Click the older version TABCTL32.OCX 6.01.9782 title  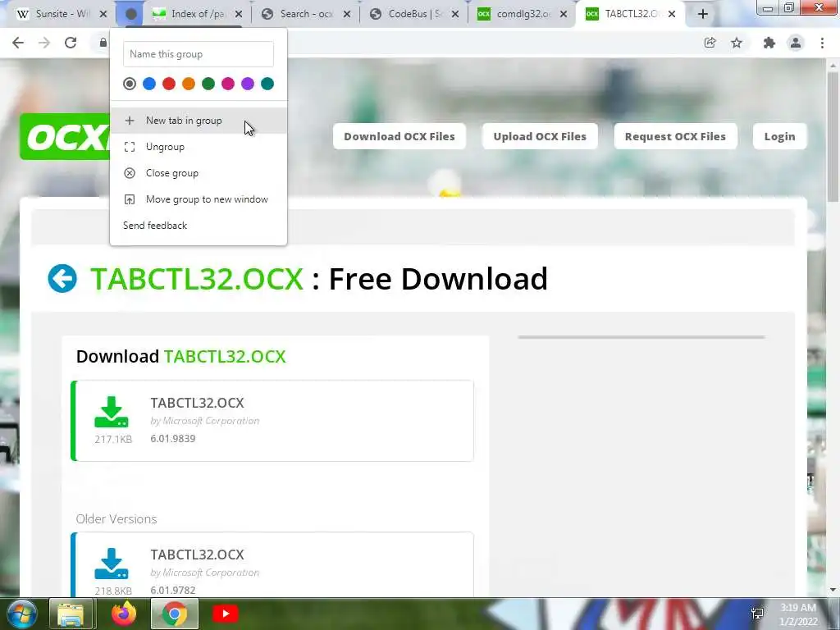[x=197, y=555]
